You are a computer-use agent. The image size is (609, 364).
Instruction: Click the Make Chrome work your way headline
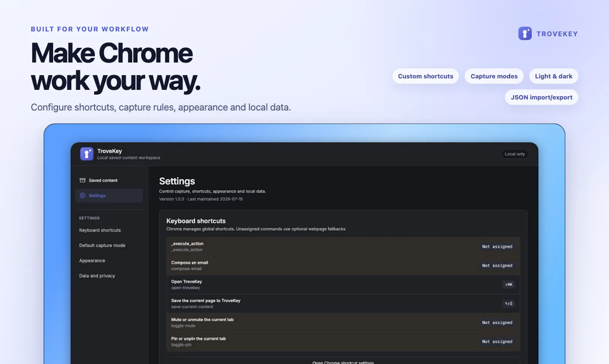click(115, 67)
